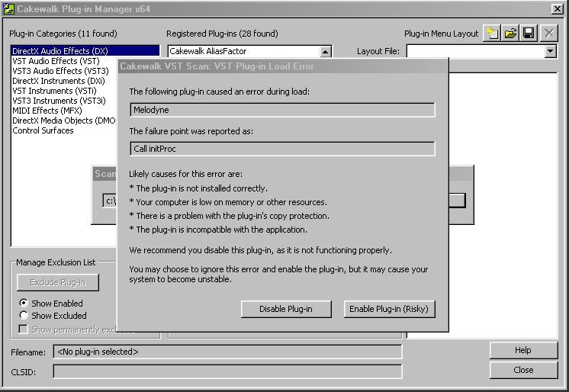Click Enable Plug-in (Risky) button
Screen dimensions: 569x392
click(389, 309)
